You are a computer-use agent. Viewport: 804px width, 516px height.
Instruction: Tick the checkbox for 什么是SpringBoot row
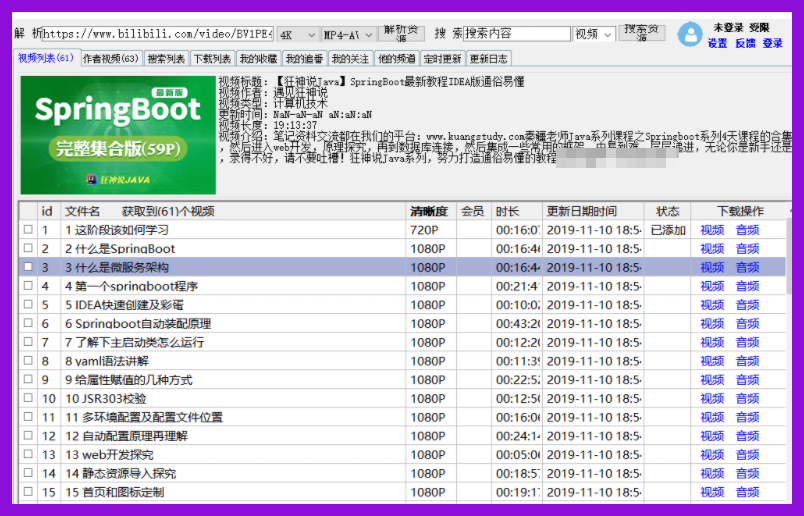[28, 248]
